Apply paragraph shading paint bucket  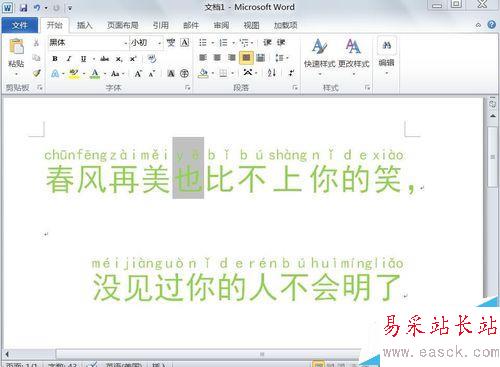tap(203, 73)
